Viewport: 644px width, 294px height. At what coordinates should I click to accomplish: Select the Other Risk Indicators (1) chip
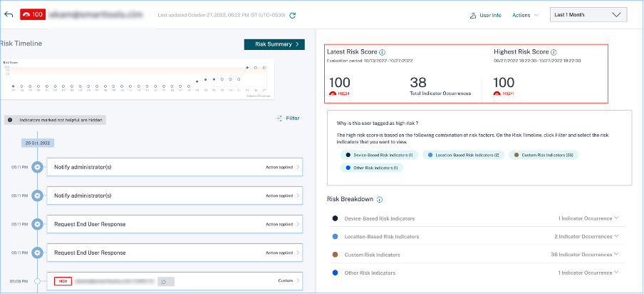(x=370, y=168)
